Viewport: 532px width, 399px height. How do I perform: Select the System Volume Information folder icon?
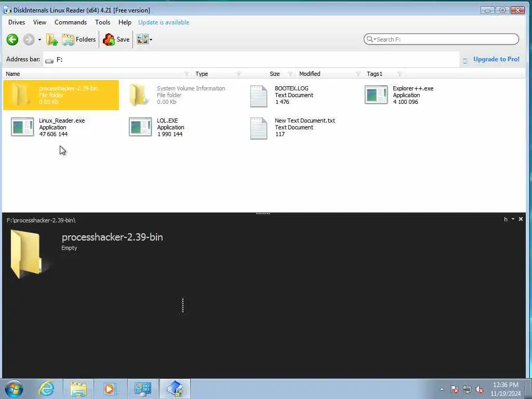[x=139, y=95]
